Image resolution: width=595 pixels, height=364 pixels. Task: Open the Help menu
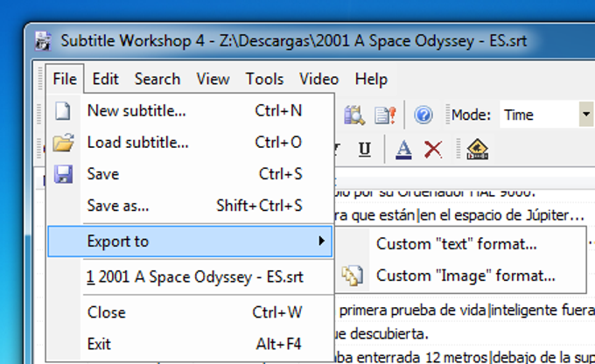[x=371, y=79]
